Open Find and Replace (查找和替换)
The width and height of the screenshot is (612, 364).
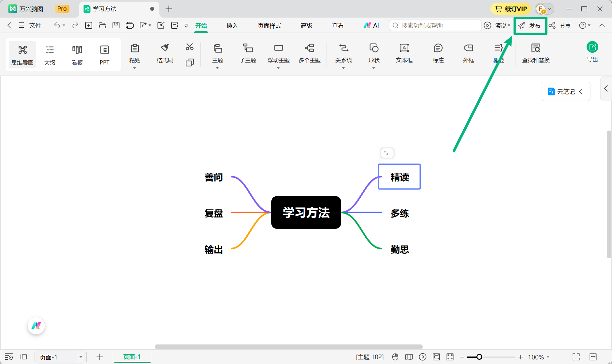pos(536,53)
